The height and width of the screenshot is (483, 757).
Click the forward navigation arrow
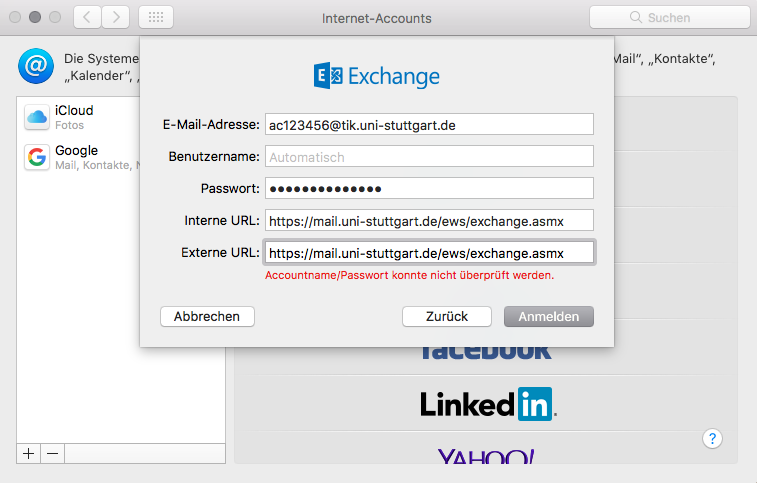115,17
